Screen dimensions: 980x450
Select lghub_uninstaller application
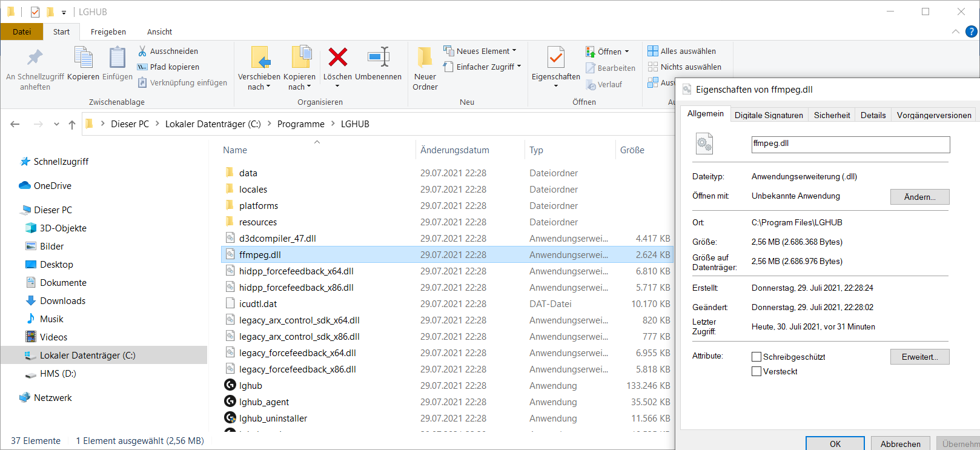[273, 419]
